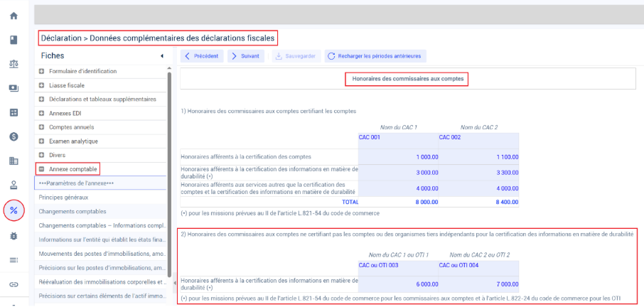Open the bug icon in the sidebar
Viewport: 644px width, 307px height.
tap(14, 236)
